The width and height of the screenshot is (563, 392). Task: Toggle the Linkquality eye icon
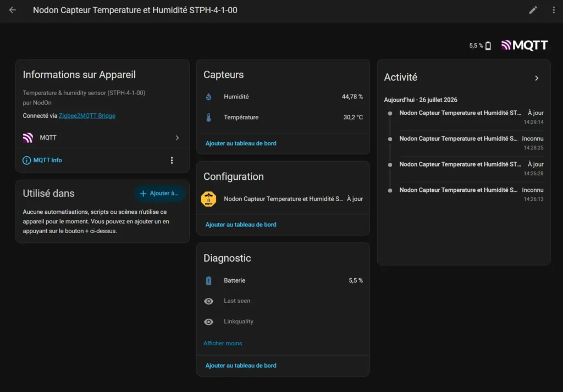(208, 322)
